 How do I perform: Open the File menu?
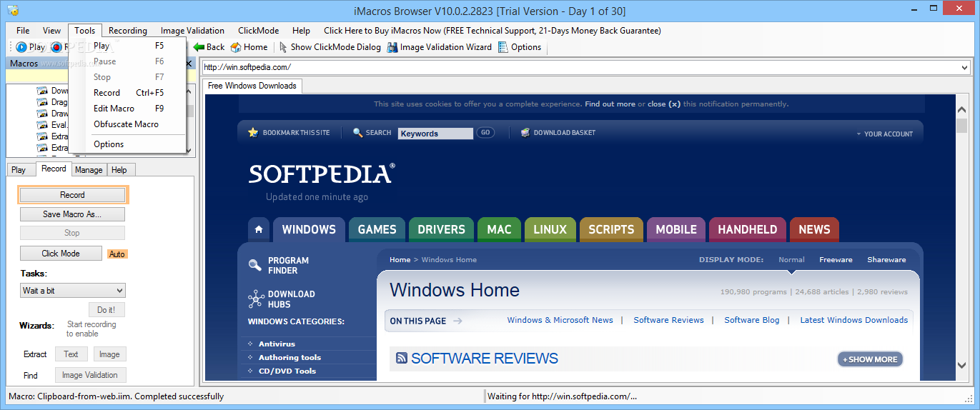(x=23, y=31)
